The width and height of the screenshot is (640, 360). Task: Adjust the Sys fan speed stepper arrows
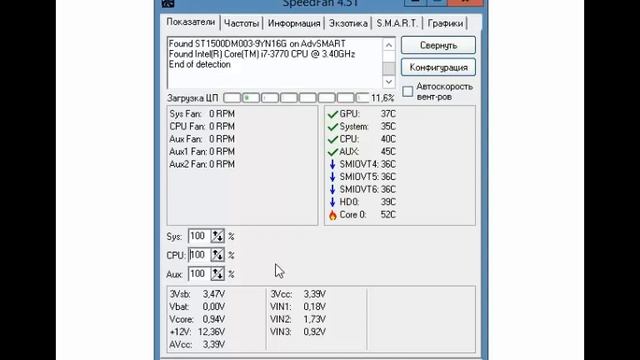(218, 236)
